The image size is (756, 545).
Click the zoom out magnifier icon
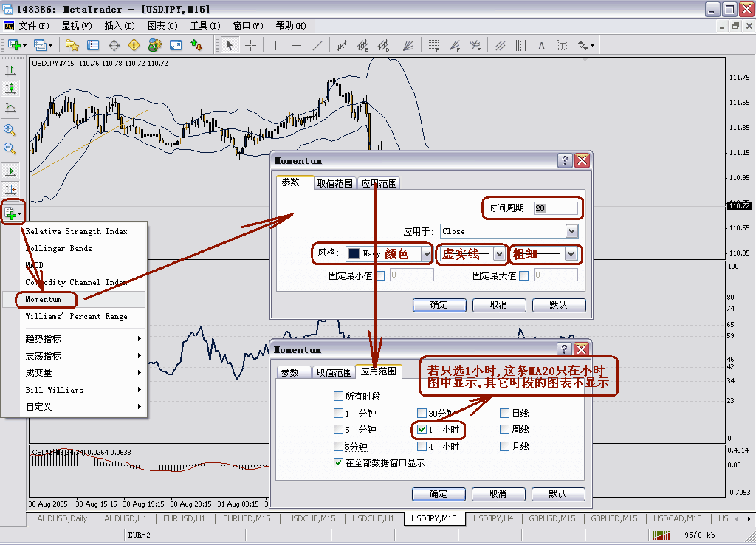click(x=10, y=148)
